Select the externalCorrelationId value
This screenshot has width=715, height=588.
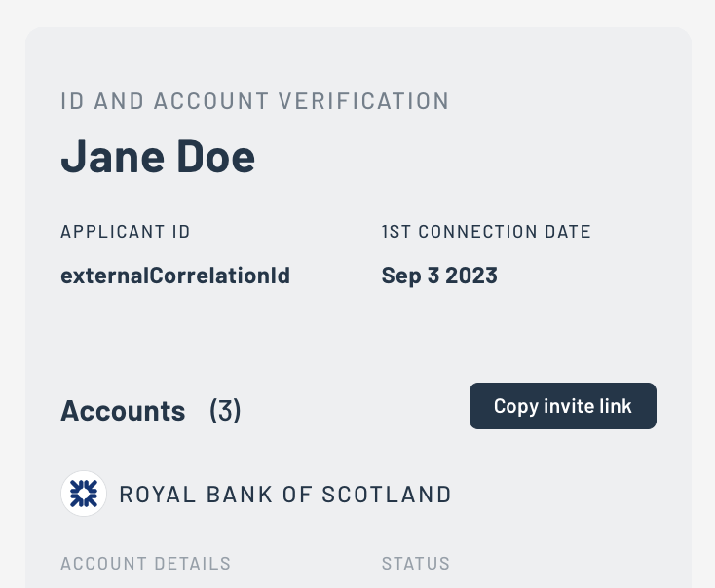(175, 276)
